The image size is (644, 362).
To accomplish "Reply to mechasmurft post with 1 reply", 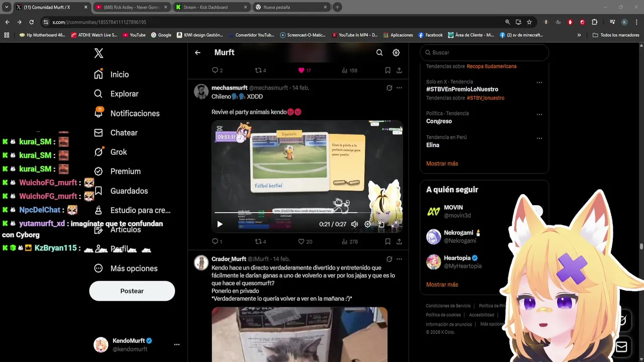I will pos(217,241).
